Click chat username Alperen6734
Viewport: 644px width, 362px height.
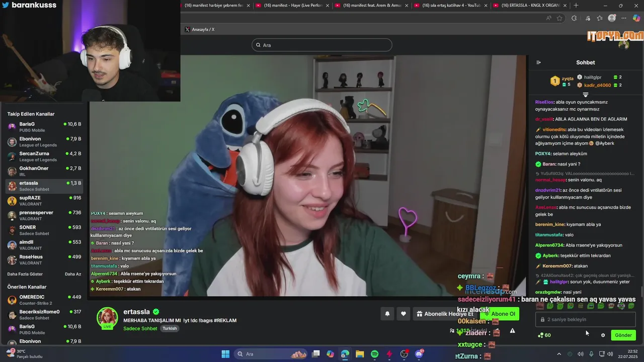coord(549,245)
